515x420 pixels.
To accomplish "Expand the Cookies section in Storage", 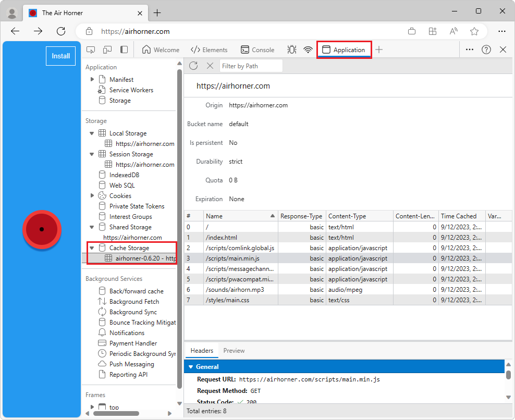I will pyautogui.click(x=92, y=195).
